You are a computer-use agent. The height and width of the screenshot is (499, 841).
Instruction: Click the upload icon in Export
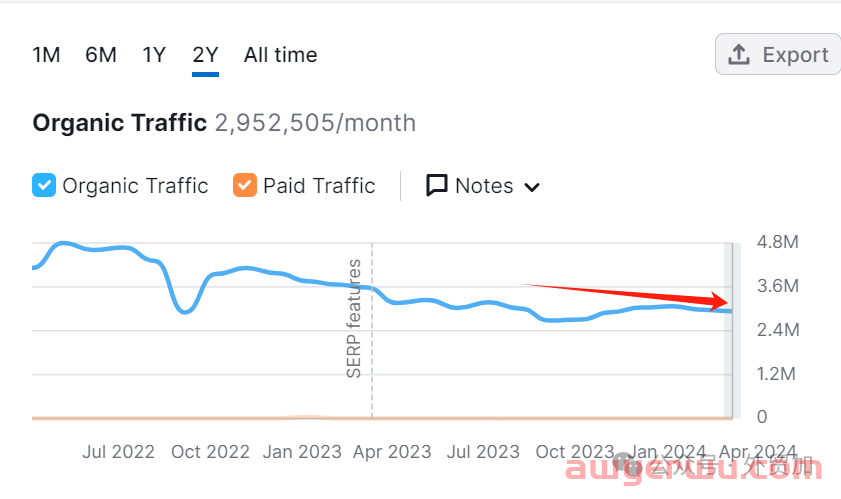(x=739, y=54)
